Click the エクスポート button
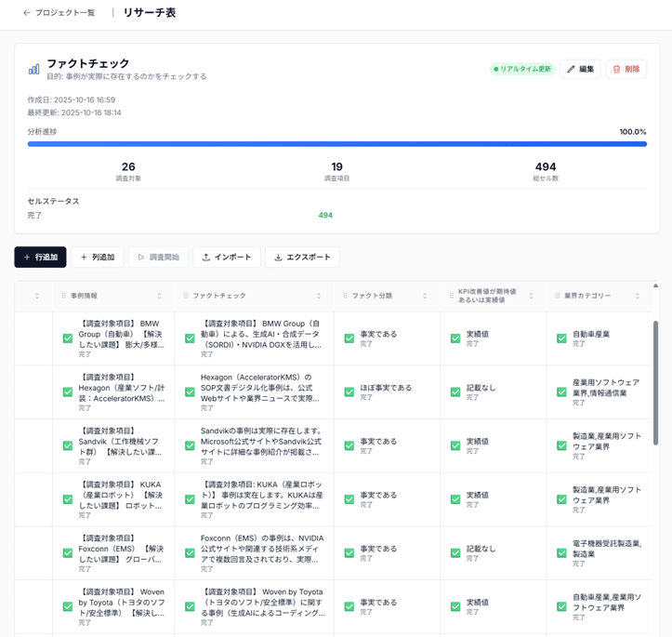The width and height of the screenshot is (672, 637). [x=302, y=258]
